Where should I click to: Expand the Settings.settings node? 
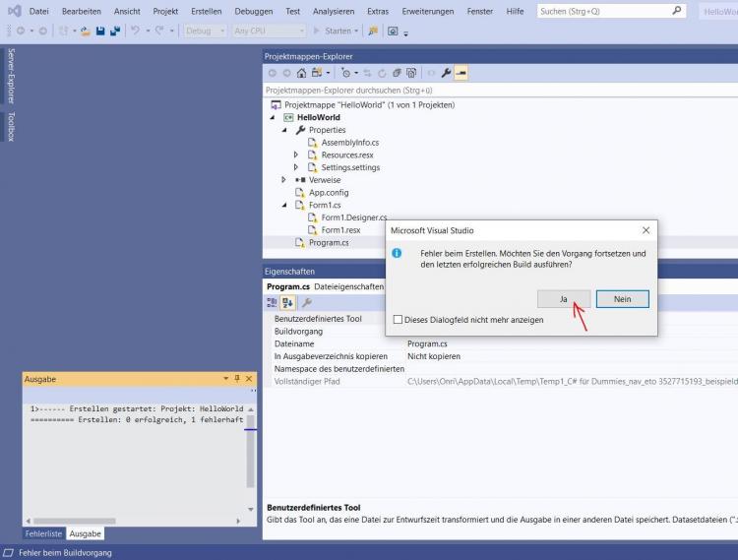click(295, 167)
